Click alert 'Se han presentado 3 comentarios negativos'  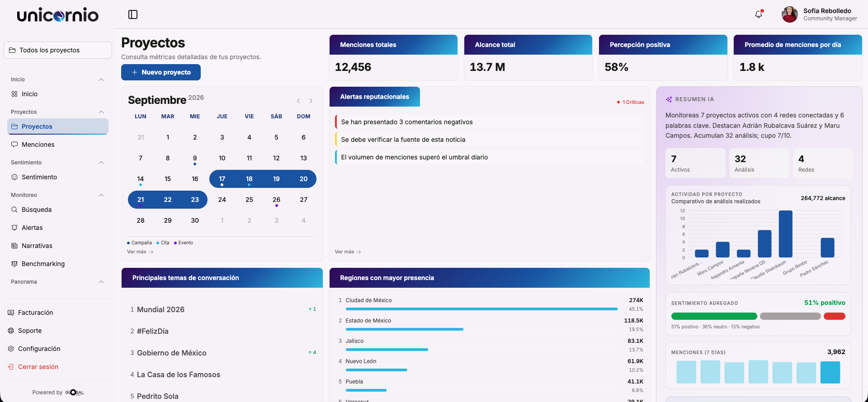[489, 122]
